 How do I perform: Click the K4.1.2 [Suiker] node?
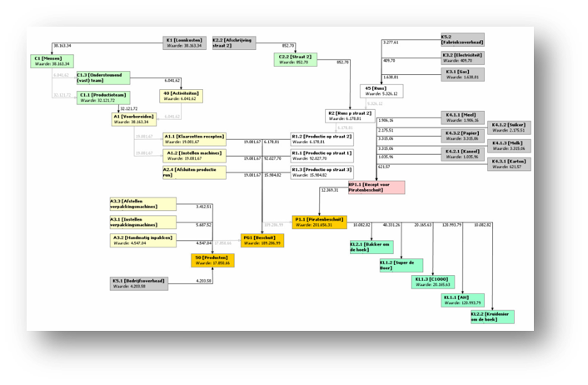point(509,127)
